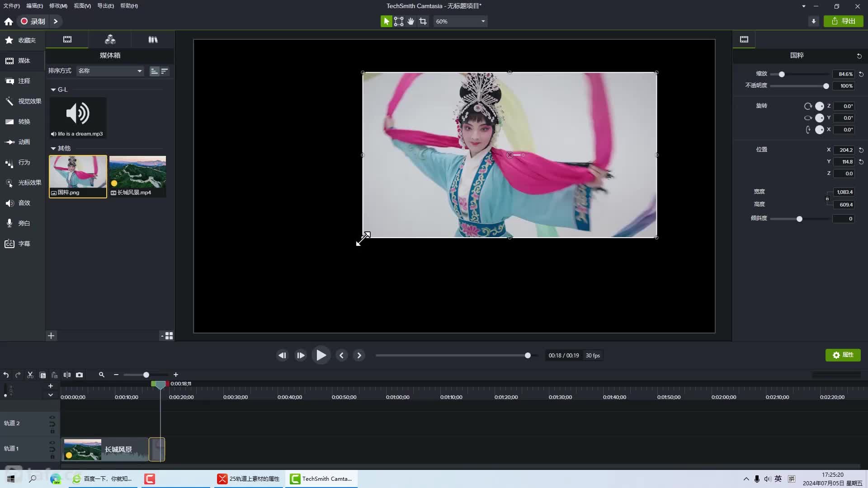Toggle lock for 轨道 1

pyautogui.click(x=52, y=457)
